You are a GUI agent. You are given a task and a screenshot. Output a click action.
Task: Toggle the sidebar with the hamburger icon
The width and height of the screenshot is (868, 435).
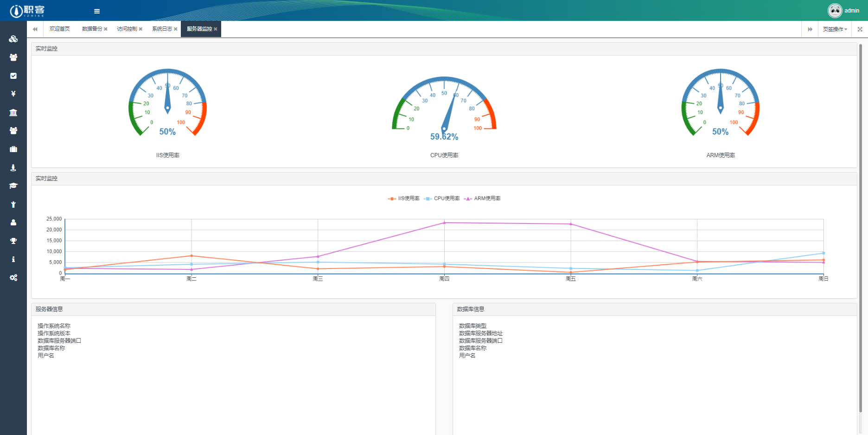point(97,11)
